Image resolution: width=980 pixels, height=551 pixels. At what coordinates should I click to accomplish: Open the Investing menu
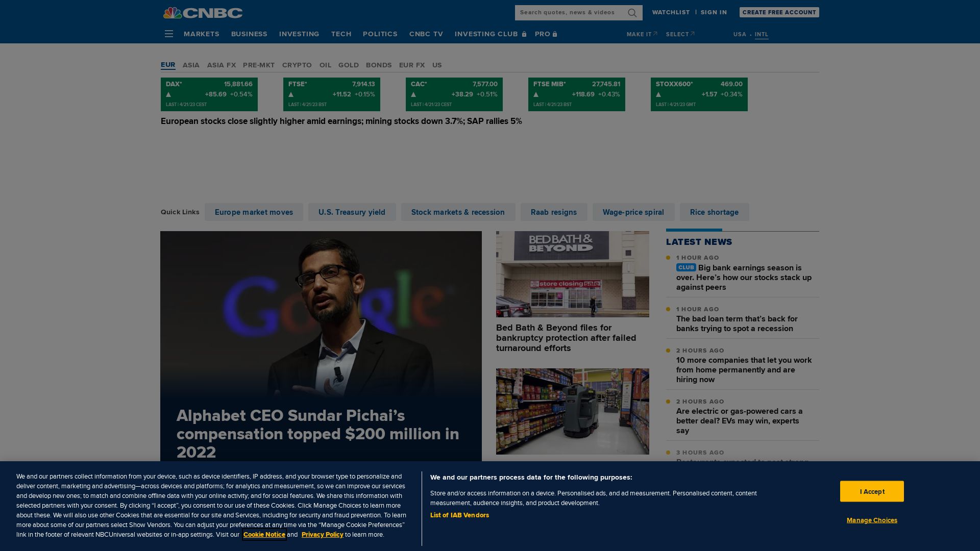click(299, 34)
